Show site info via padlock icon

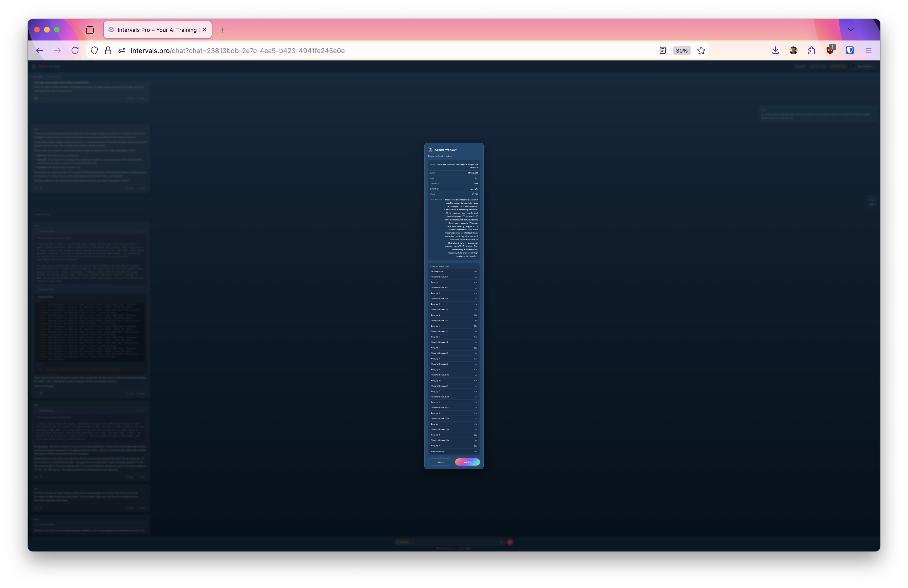(x=108, y=50)
